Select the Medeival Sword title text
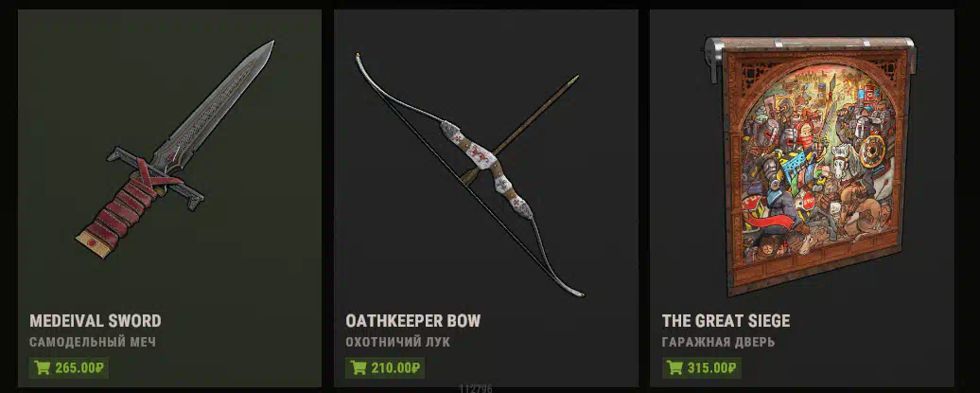This screenshot has height=393, width=980. point(95,321)
